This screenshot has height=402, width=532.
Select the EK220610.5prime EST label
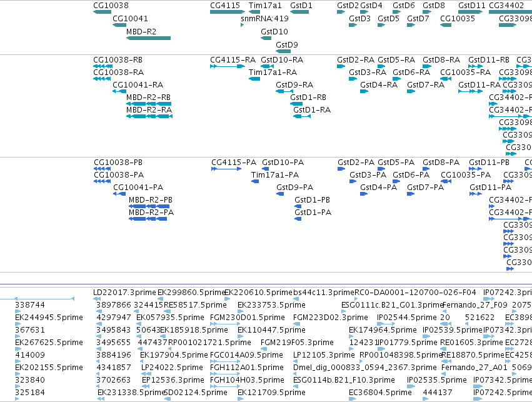coord(258,293)
